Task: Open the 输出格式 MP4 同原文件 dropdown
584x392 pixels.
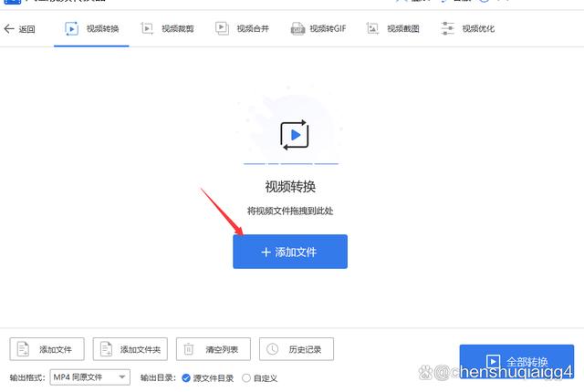Action: click(89, 377)
